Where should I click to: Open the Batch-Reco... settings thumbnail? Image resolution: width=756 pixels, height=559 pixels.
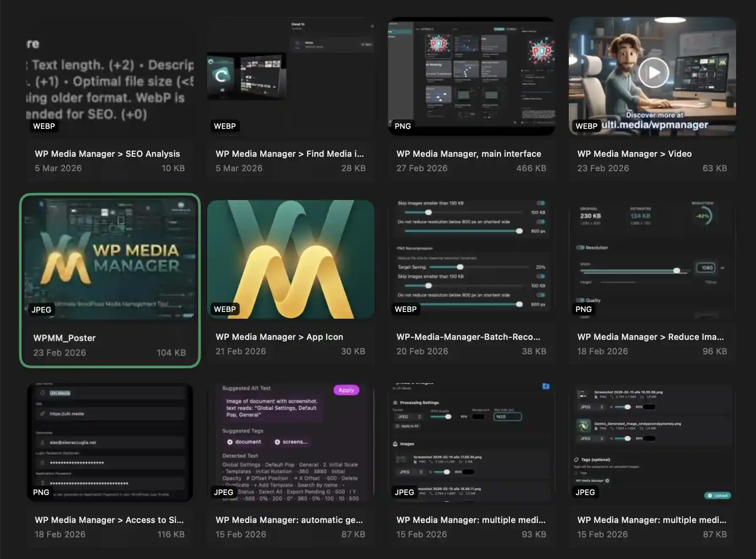point(471,259)
